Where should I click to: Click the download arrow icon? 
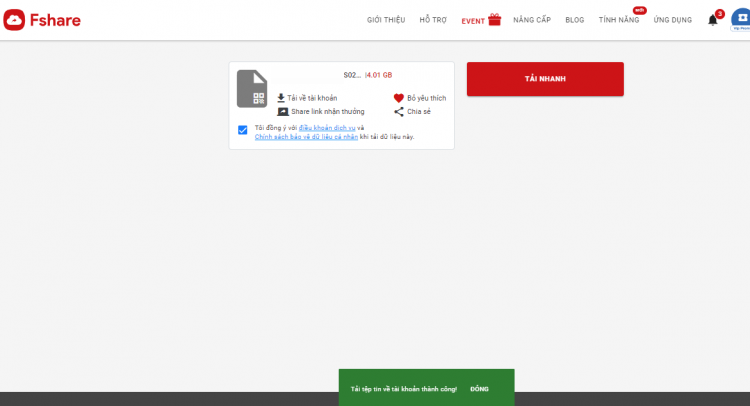point(281,98)
